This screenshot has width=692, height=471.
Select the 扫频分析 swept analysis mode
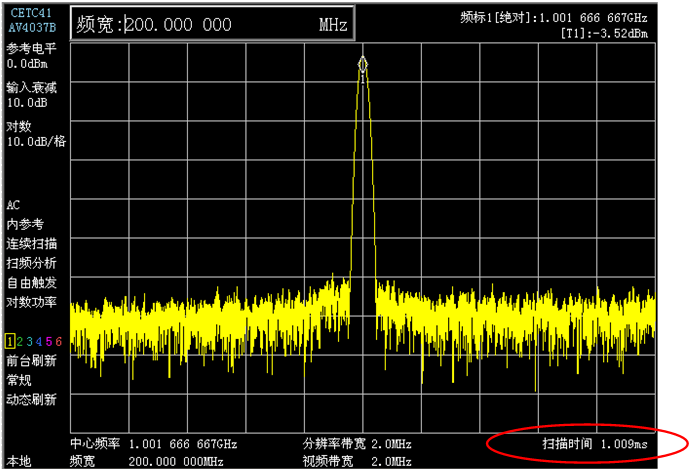click(31, 263)
